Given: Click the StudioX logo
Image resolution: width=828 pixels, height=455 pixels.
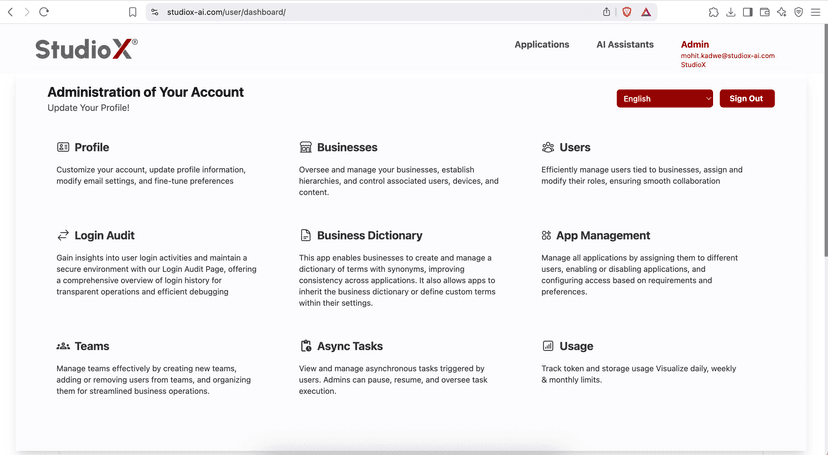Looking at the screenshot, I should [87, 49].
